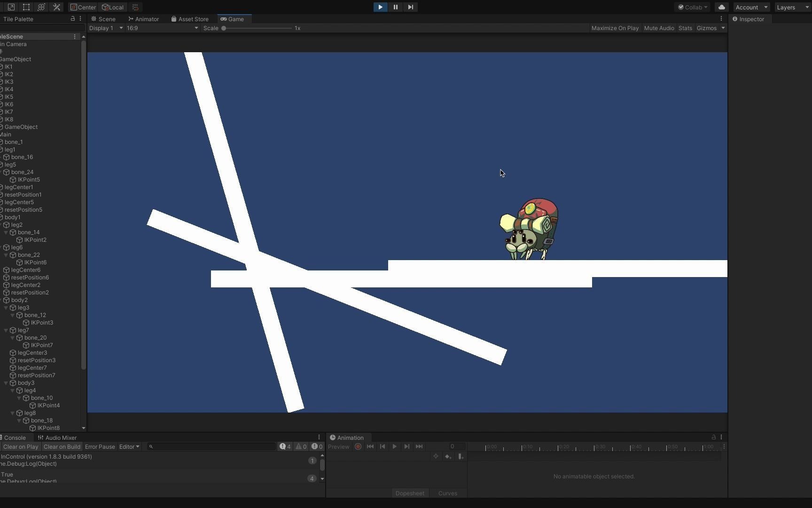The image size is (812, 508).
Task: Click Maximize On Play in Game view
Action: click(x=615, y=28)
